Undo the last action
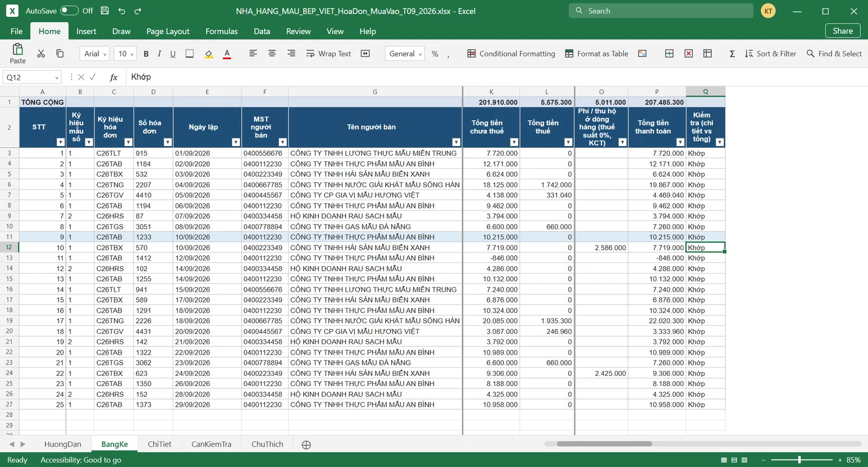 122,11
